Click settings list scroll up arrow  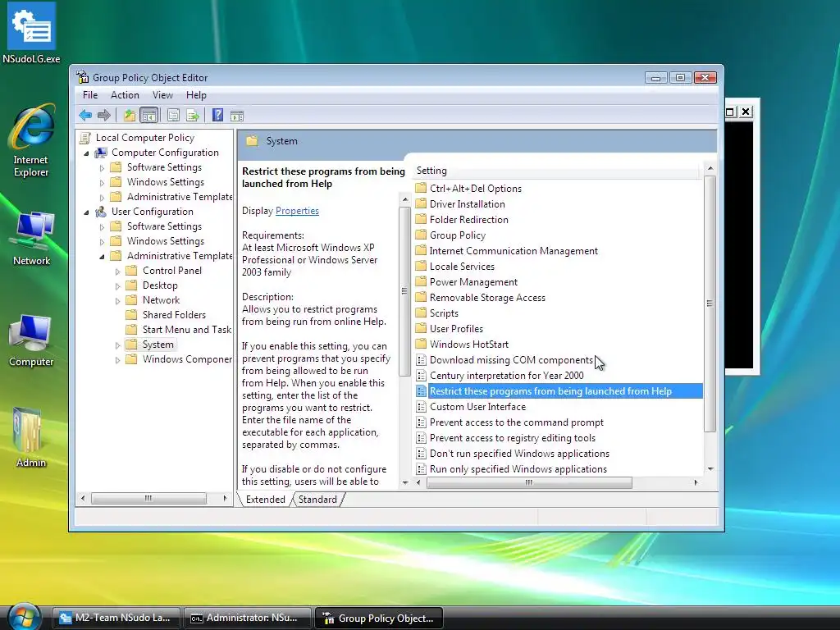[710, 168]
